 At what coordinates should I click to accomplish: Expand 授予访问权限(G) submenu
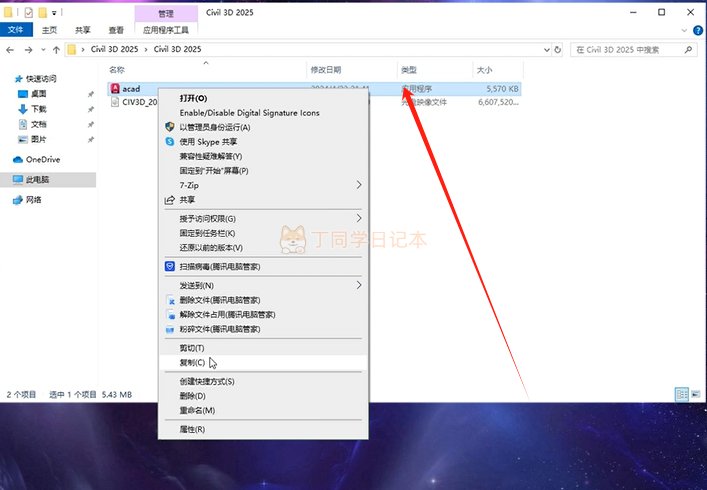(359, 218)
